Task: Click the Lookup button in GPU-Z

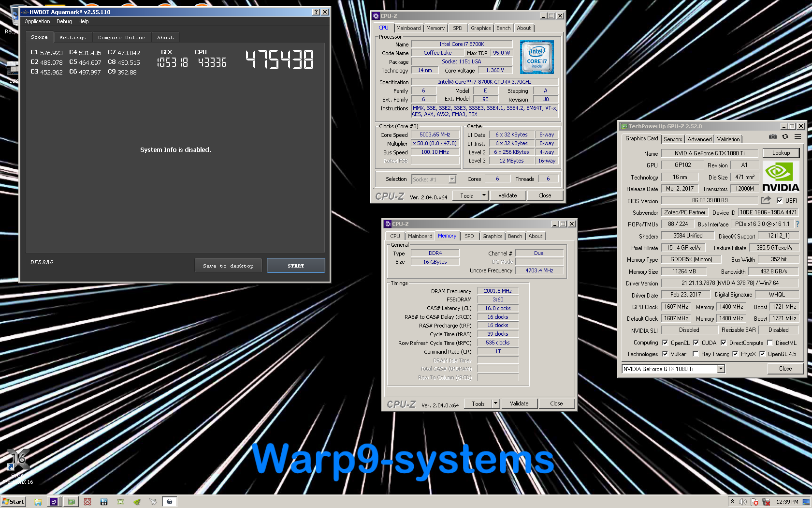Action: click(x=781, y=153)
